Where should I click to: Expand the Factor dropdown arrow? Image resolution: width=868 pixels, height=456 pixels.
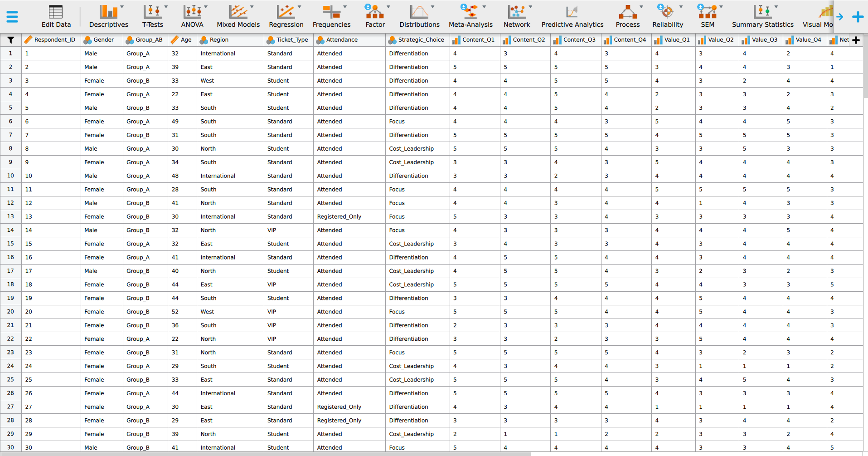[x=388, y=7]
